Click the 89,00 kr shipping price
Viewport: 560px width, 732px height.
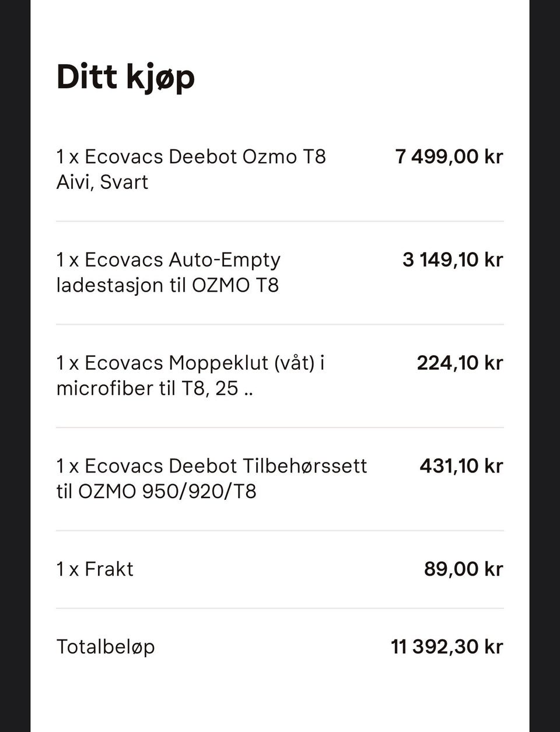(x=463, y=570)
